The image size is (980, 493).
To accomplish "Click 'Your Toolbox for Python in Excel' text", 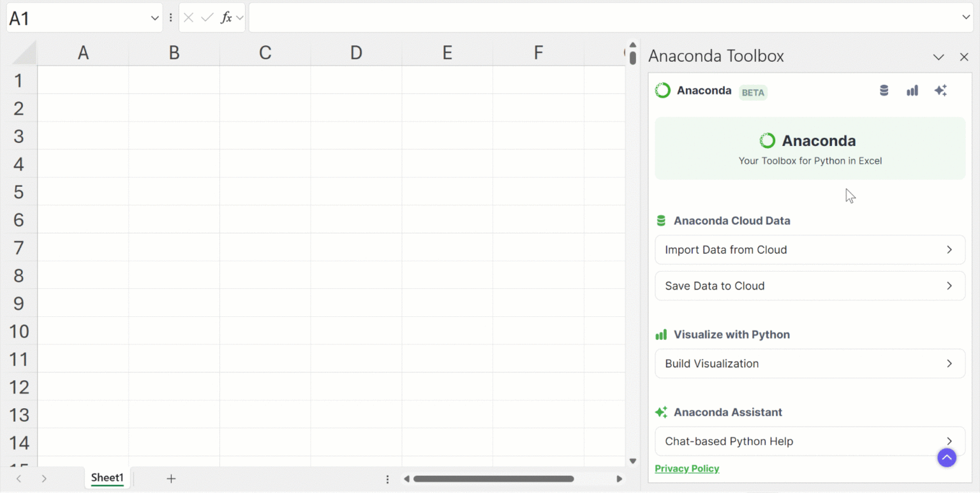I will 810,161.
